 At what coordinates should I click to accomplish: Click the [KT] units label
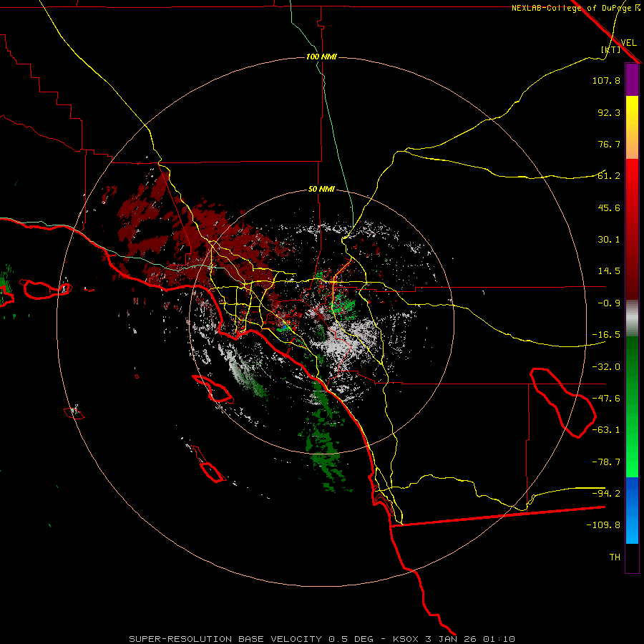pos(611,49)
